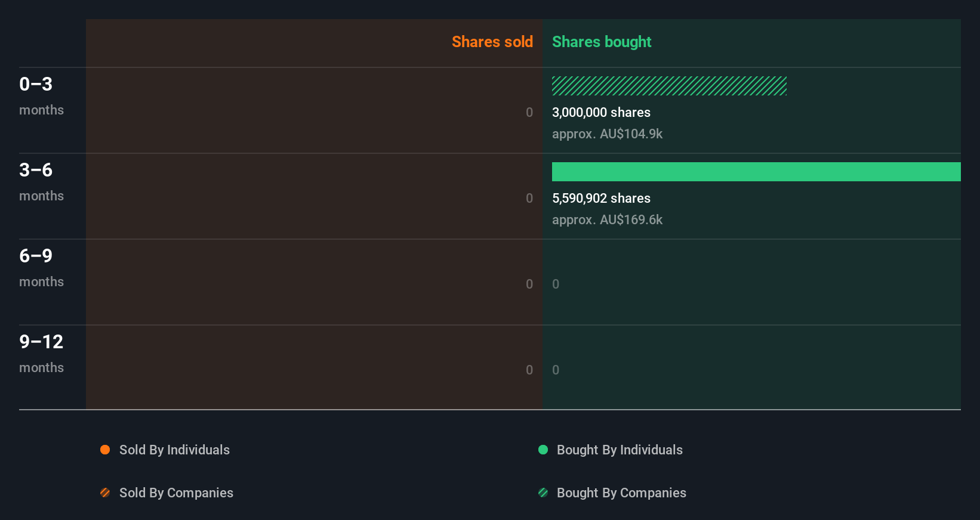
Task: Click the striped Bought By Companies legend icon
Action: tap(543, 493)
